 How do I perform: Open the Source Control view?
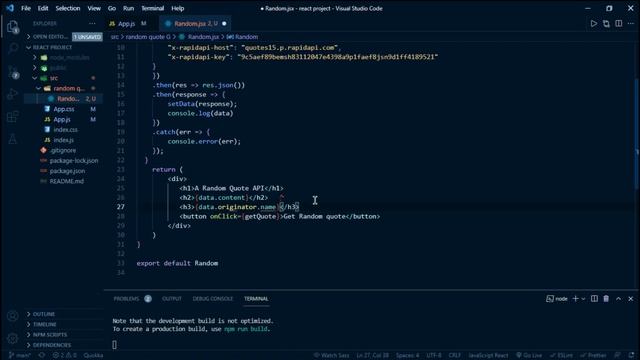[13, 72]
